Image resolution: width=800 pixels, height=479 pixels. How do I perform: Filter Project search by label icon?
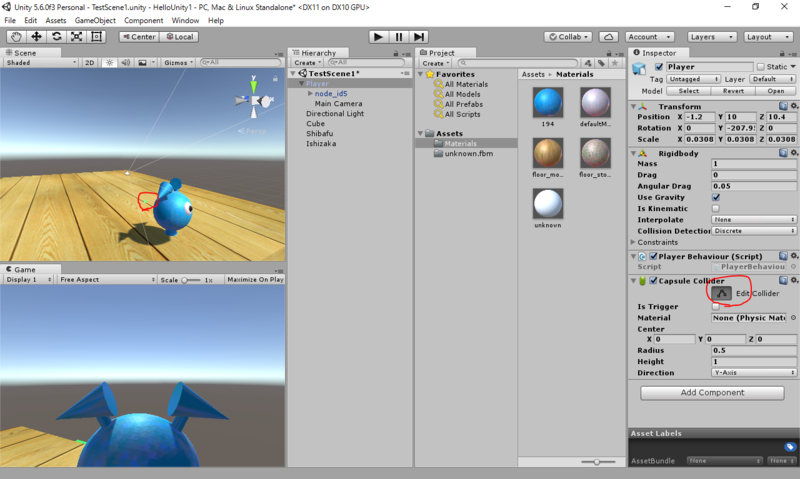coord(602,63)
